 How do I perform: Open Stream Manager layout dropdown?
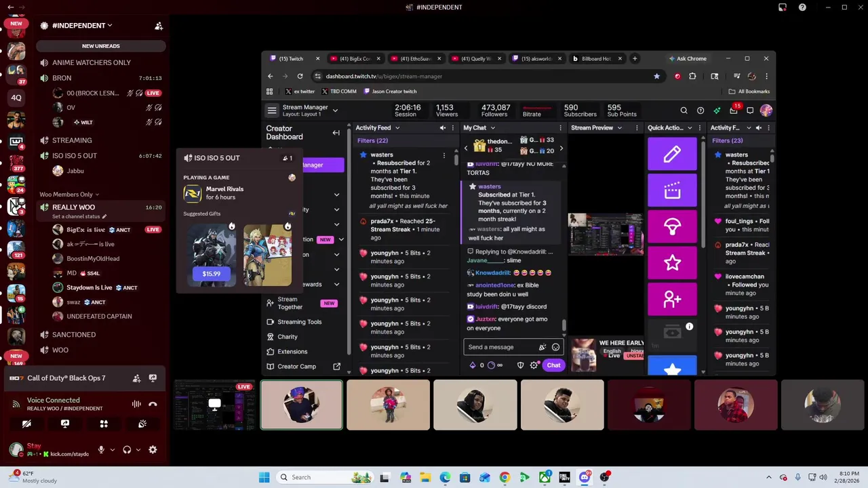pos(335,110)
